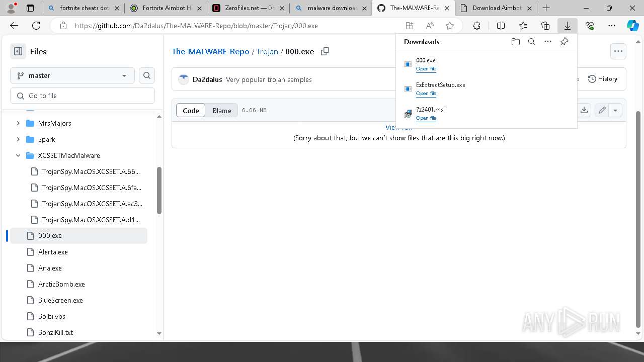Viewport: 644px width, 362px height.
Task: View site information lock icon
Action: (63, 26)
